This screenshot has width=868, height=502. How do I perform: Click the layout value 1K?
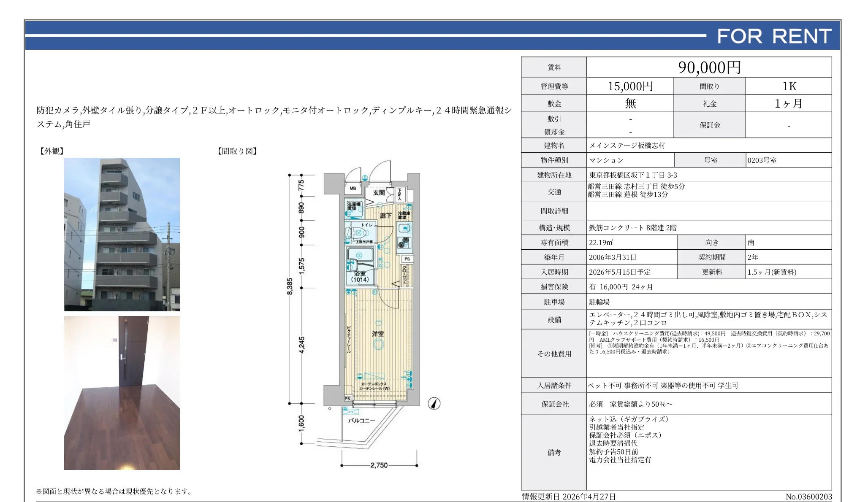point(789,86)
